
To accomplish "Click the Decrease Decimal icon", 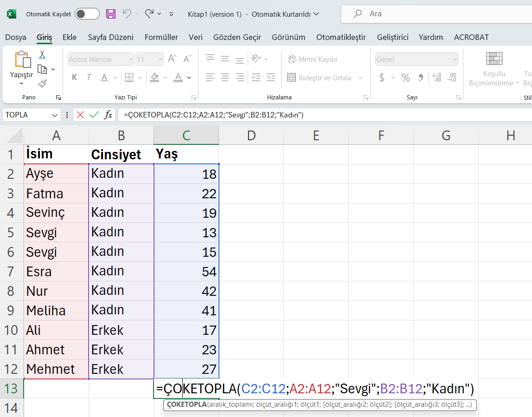I will 452,78.
